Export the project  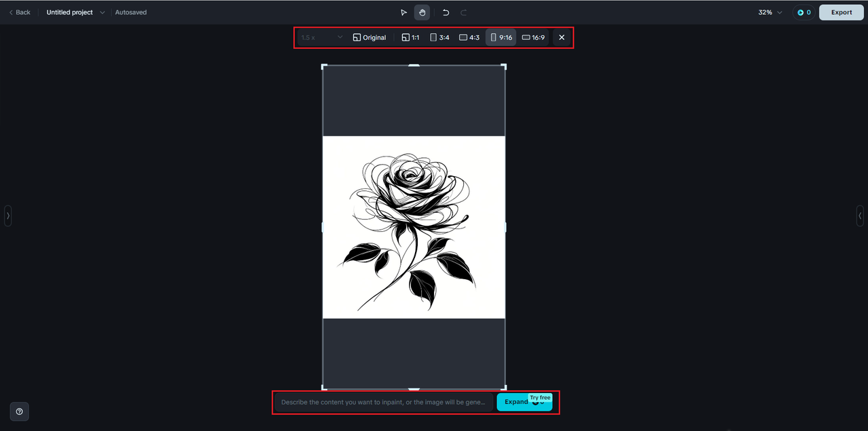[842, 12]
